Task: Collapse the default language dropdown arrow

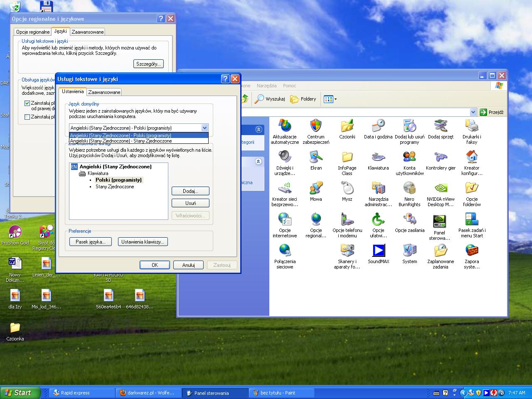Action: pyautogui.click(x=204, y=128)
